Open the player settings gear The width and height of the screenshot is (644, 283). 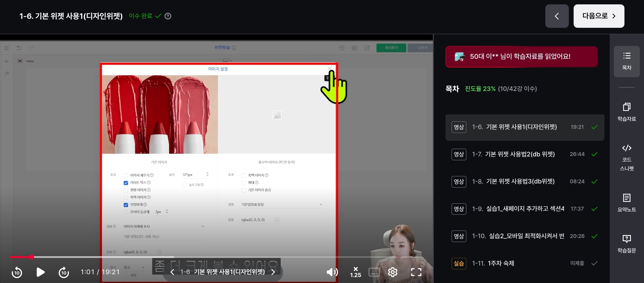tap(393, 272)
